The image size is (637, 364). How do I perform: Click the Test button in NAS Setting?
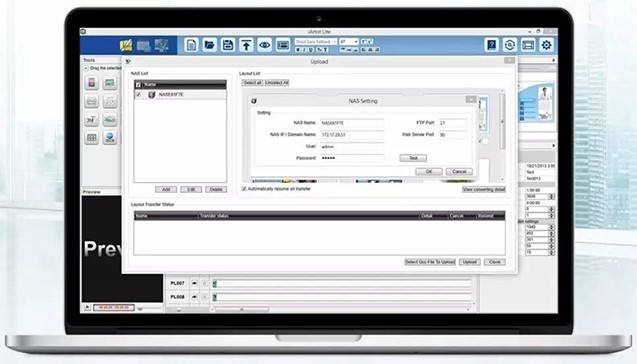[x=413, y=158]
